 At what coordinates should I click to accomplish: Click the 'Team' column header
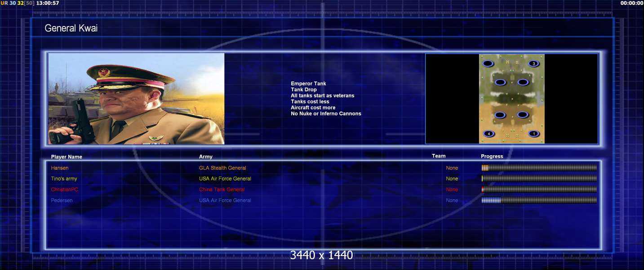click(x=439, y=156)
